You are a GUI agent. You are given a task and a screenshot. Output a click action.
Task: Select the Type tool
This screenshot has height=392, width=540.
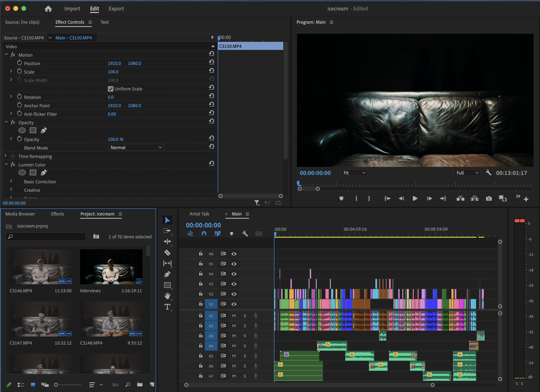click(x=167, y=307)
